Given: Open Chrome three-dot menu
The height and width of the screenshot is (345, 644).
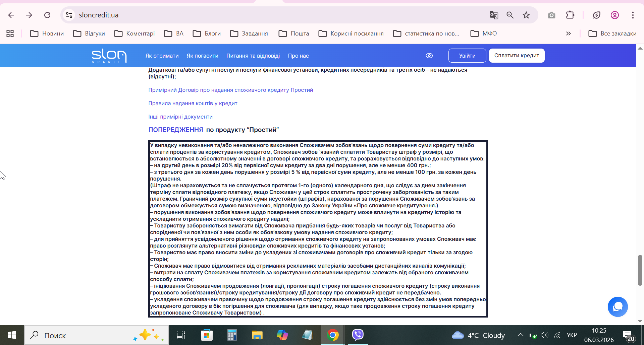Looking at the screenshot, I should 633,15.
